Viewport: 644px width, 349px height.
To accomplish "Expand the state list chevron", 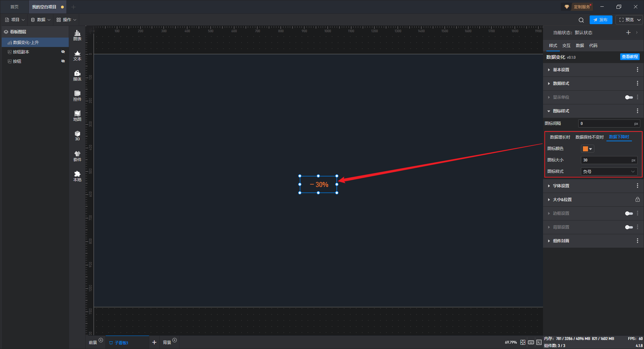I will point(637,33).
